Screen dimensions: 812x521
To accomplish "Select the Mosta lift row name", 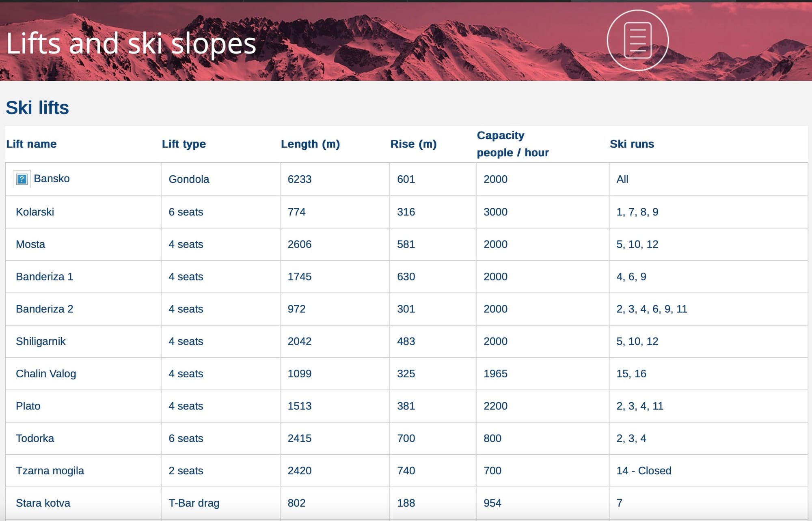I will [x=30, y=244].
